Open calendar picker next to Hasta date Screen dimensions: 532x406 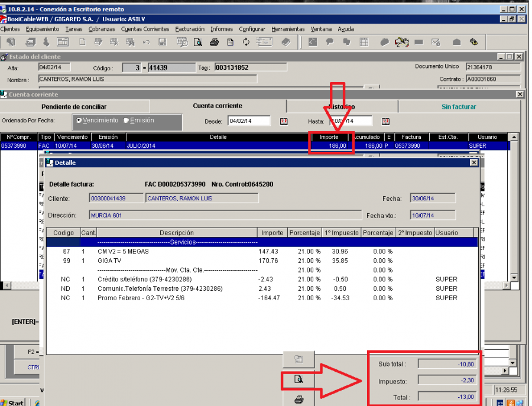[385, 121]
